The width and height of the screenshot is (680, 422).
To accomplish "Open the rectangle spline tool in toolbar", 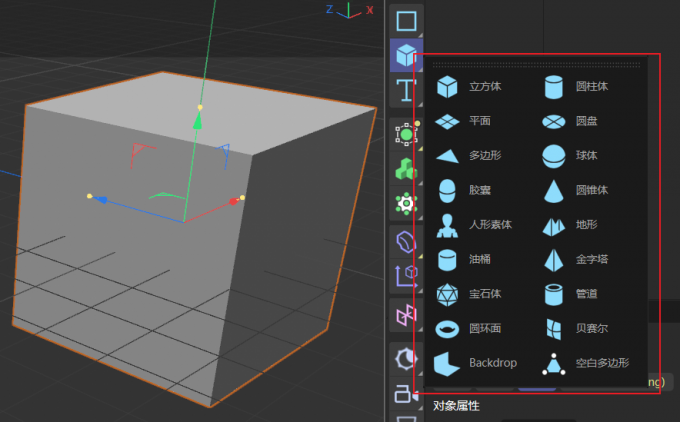I will tap(406, 20).
